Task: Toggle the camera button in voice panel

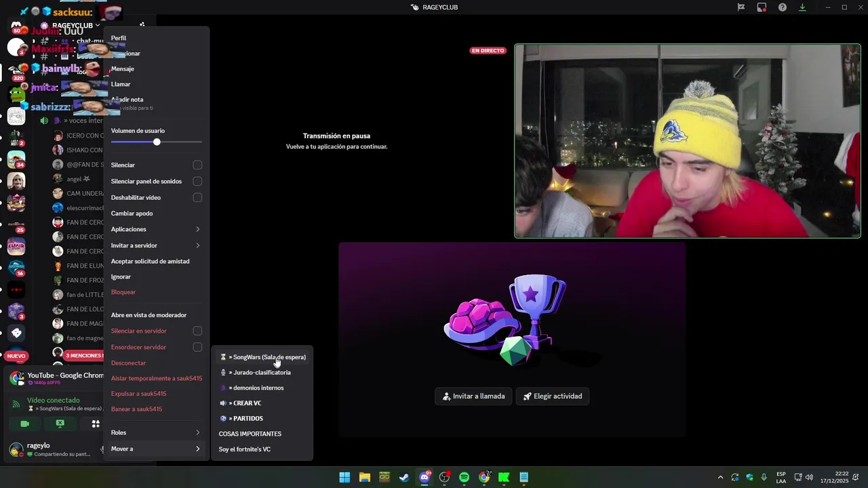Action: (x=25, y=424)
